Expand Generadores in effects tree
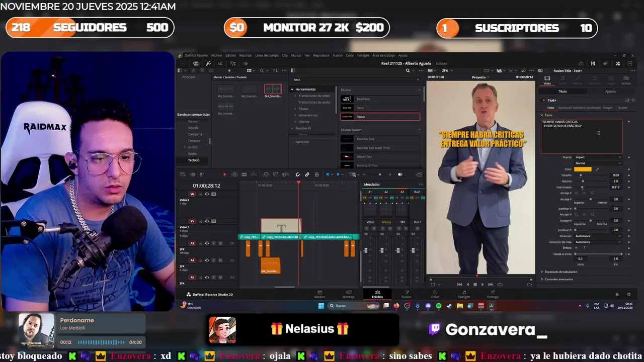Viewport: 644px width, 362px height. [296, 115]
